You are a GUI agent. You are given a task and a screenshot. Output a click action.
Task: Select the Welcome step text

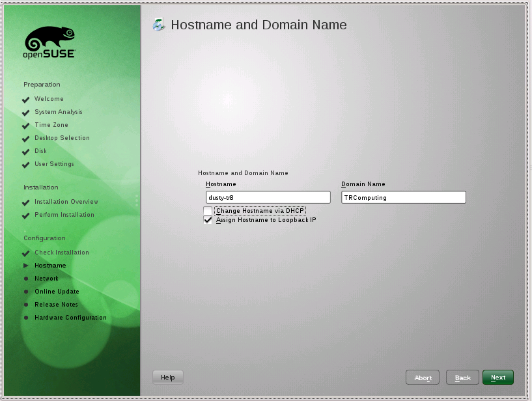(x=49, y=99)
